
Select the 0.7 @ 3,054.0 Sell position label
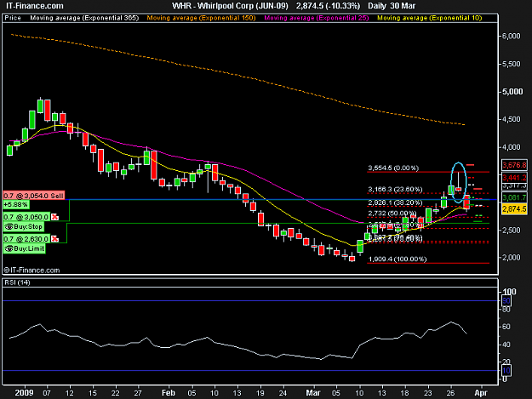point(33,196)
